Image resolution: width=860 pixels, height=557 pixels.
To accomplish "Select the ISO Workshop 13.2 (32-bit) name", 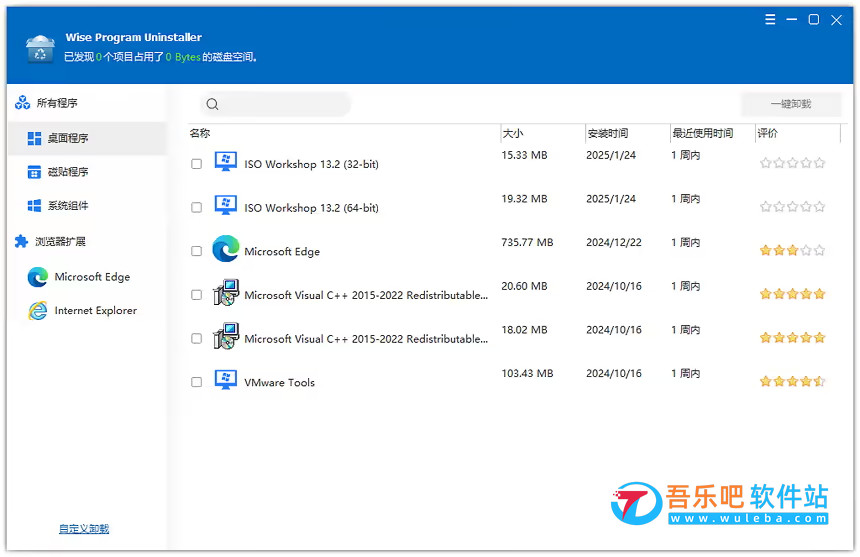I will [x=311, y=164].
